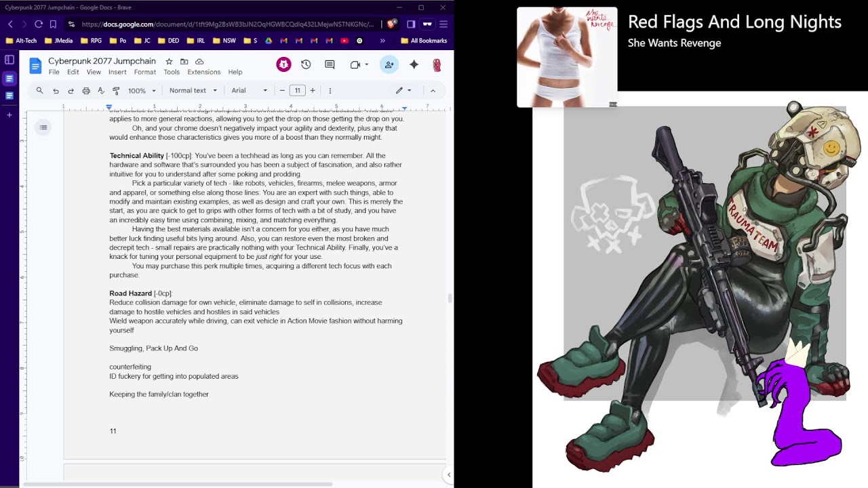Click the search magnifier in Docs toolbar
Viewport: 868px width, 488px height.
coord(39,90)
